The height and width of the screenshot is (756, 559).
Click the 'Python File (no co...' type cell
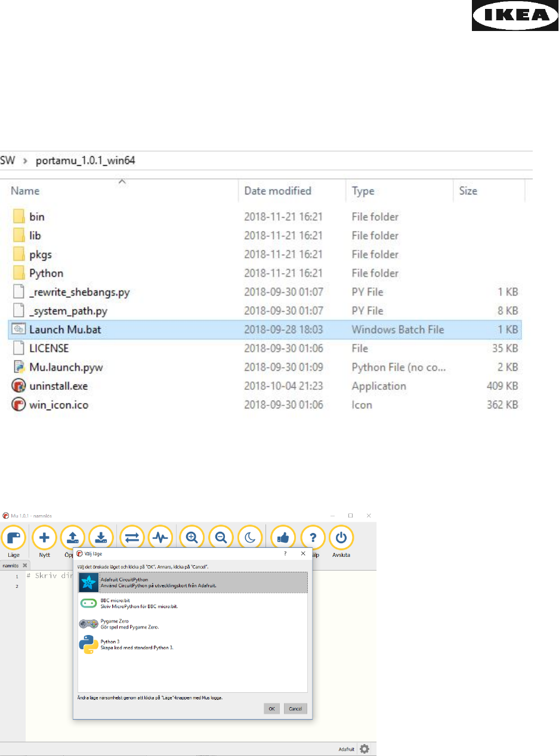pyautogui.click(x=399, y=367)
